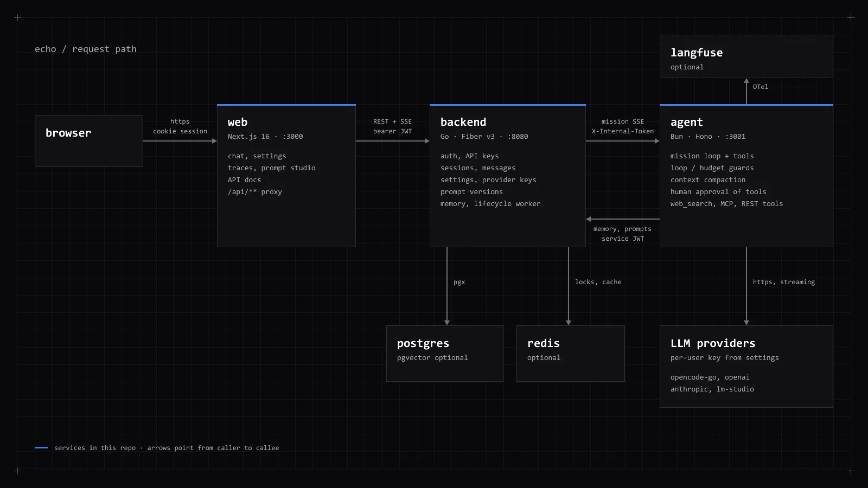Viewport: 868px width, 488px height.
Task: Click 'pgvector optional' under postgres
Action: [x=432, y=358]
